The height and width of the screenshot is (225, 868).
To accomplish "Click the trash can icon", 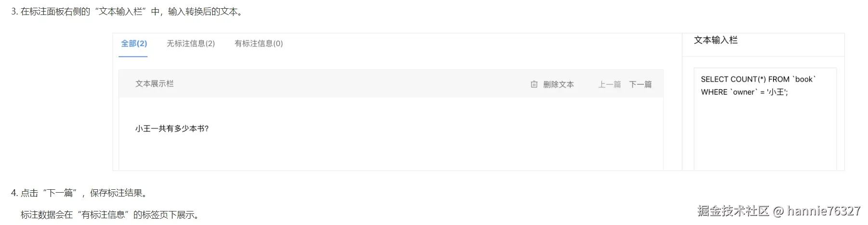I will 534,84.
